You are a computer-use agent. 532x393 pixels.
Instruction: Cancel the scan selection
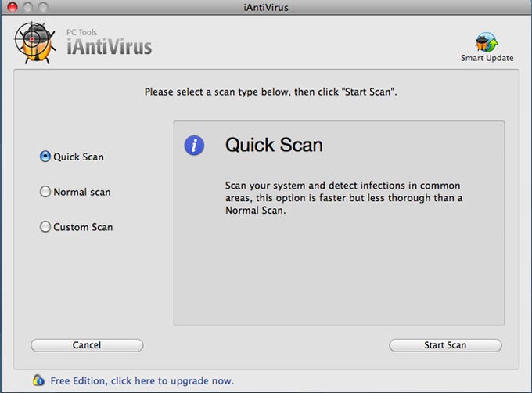pyautogui.click(x=87, y=345)
